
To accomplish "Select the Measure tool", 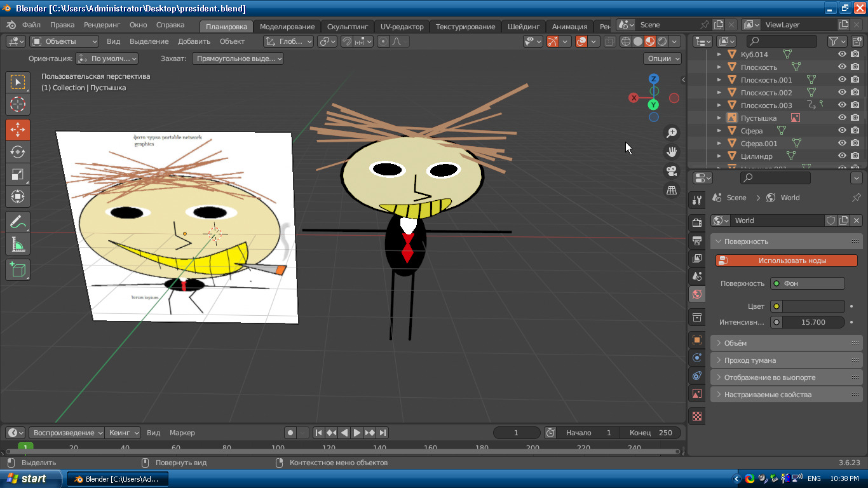I will (x=18, y=244).
